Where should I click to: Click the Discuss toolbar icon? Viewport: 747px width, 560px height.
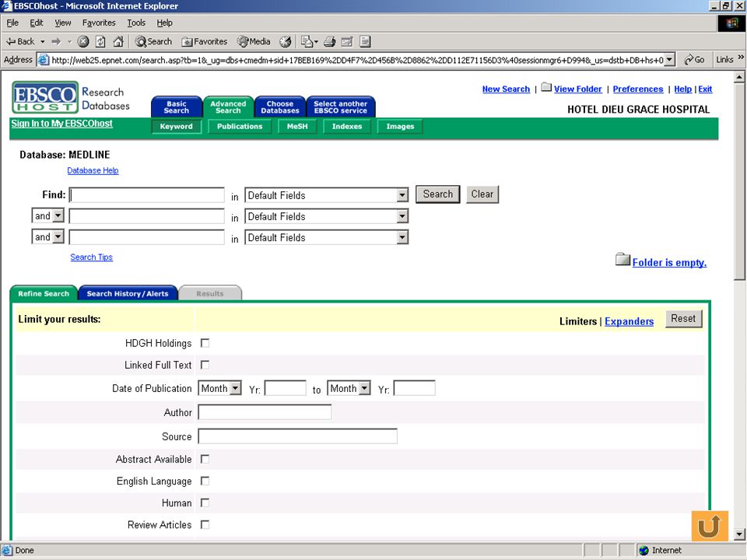click(365, 42)
